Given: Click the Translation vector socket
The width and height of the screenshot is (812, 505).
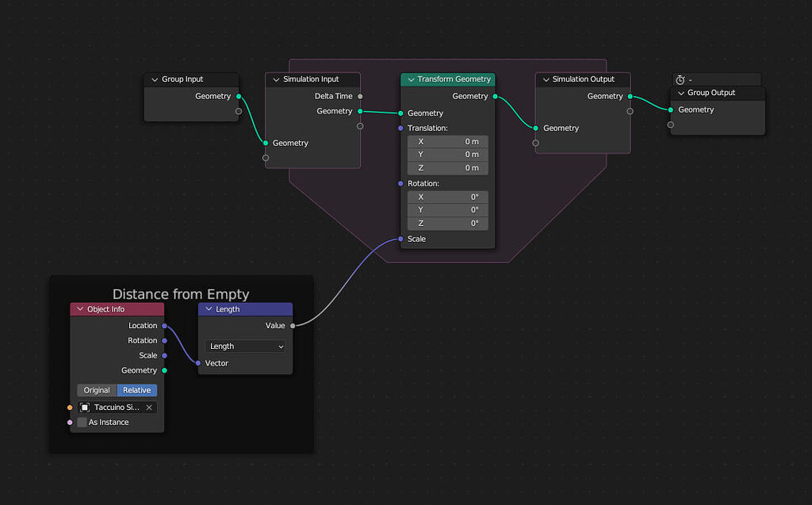Looking at the screenshot, I should coord(400,128).
